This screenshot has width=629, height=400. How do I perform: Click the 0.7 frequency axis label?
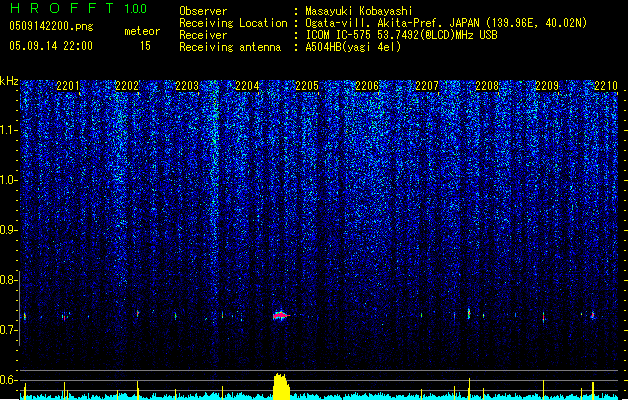click(8, 330)
